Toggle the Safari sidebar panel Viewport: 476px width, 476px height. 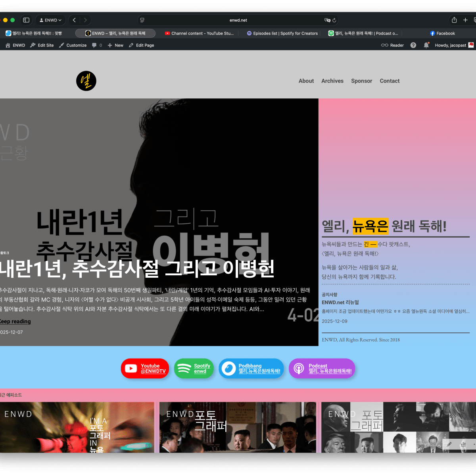tap(26, 20)
